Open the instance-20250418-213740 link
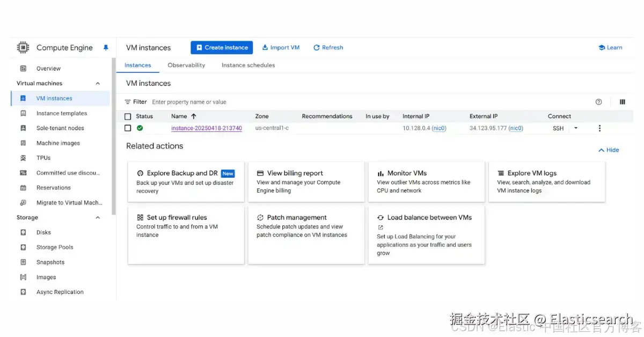The image size is (644, 337). click(207, 128)
